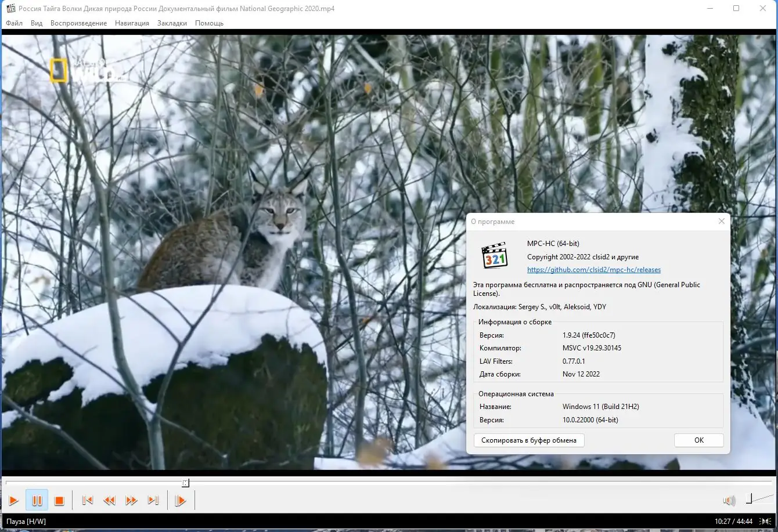Increase playback speed with the fast-forward icon

[131, 500]
